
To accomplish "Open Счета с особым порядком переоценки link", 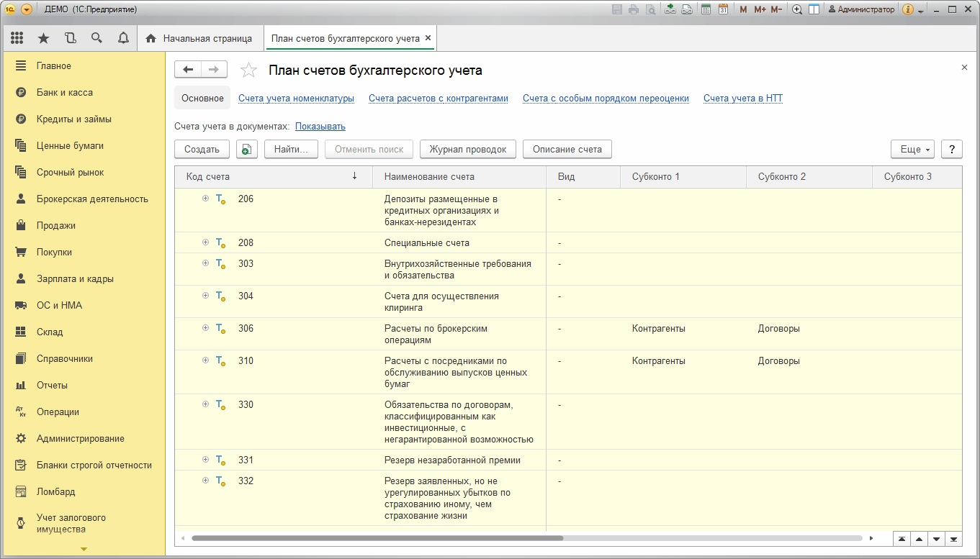I will point(606,99).
